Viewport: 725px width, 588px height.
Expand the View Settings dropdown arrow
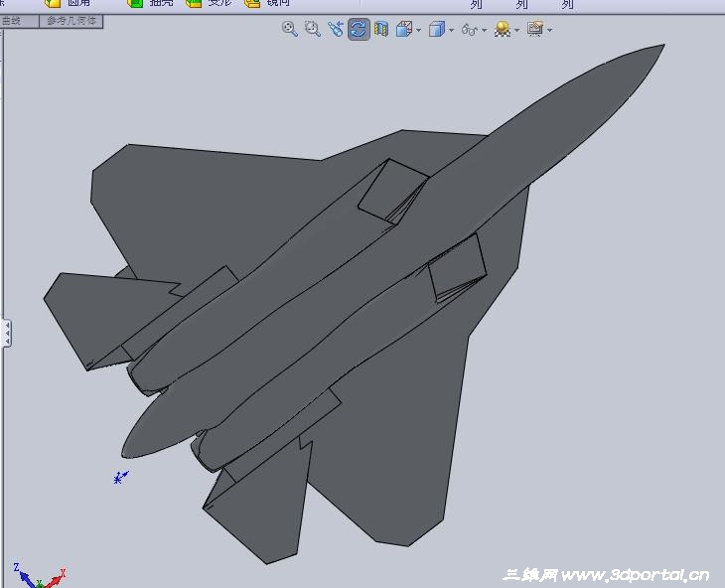pos(550,30)
